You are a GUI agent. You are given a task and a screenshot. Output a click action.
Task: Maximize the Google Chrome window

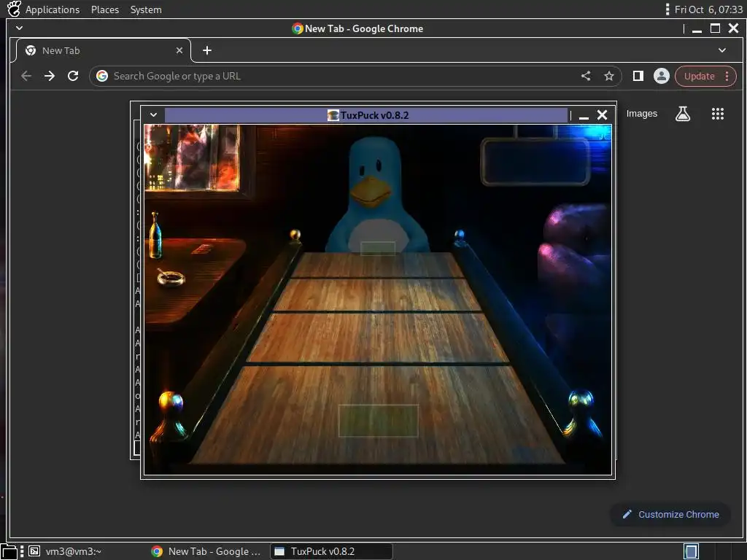click(715, 28)
